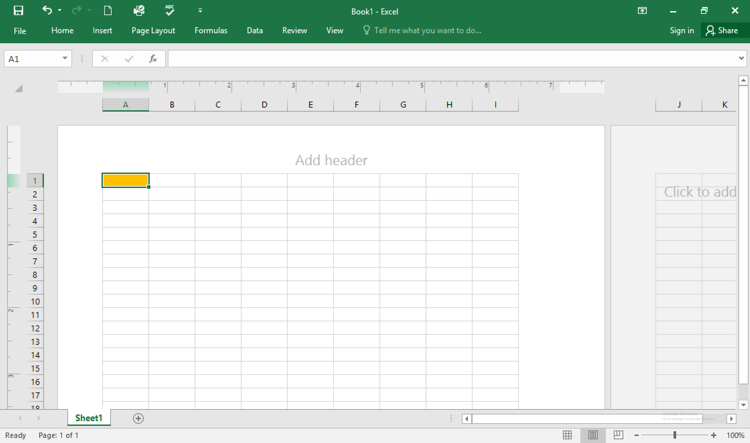Click the Sign in link
Image resolution: width=750 pixels, height=443 pixels.
681,31
